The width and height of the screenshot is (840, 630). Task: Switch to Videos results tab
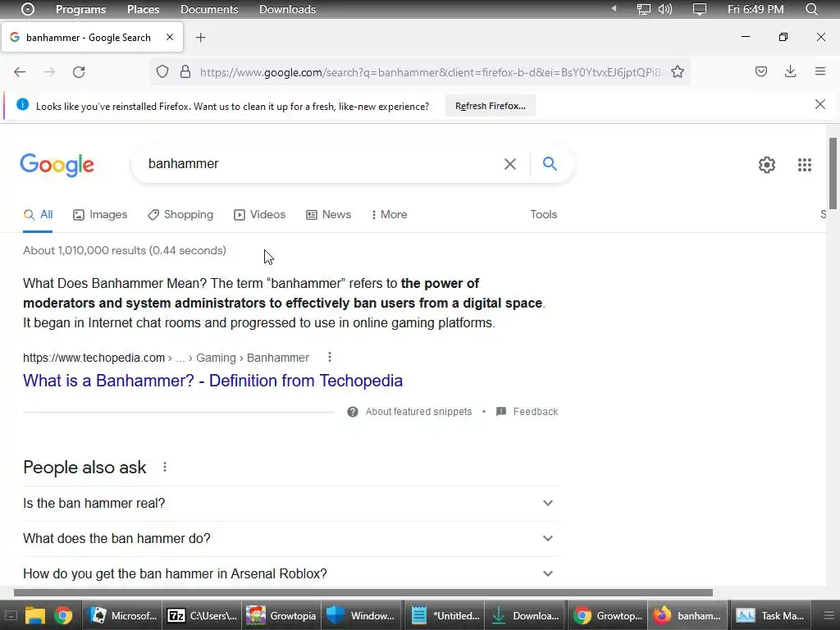pos(259,214)
